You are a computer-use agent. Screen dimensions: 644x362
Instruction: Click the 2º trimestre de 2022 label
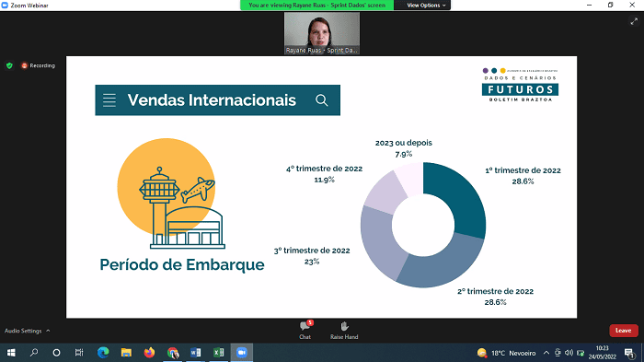pyautogui.click(x=495, y=291)
